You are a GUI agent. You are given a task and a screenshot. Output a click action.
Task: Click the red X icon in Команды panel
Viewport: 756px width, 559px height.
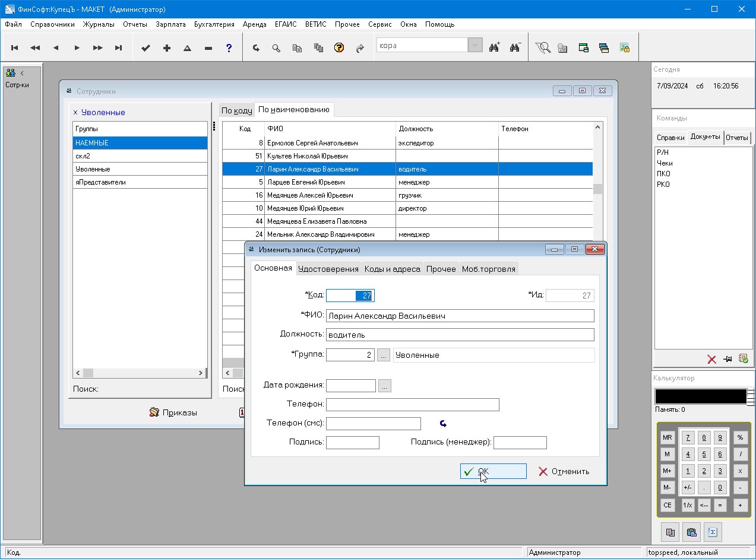tap(711, 359)
